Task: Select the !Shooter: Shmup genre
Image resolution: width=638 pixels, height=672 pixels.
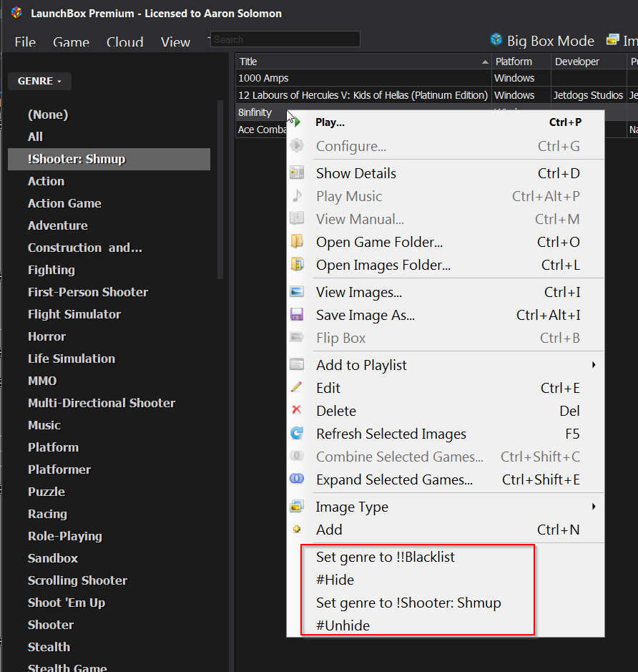Action: pyautogui.click(x=109, y=159)
